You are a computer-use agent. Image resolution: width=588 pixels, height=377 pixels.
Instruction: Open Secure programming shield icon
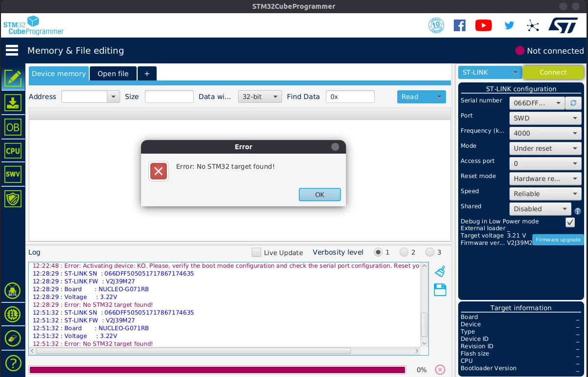(x=13, y=198)
